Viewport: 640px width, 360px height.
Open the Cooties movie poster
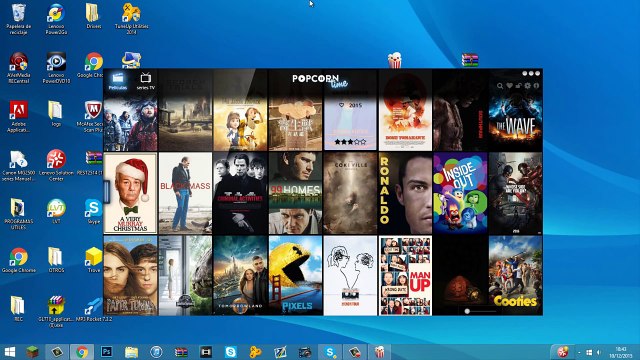click(516, 276)
